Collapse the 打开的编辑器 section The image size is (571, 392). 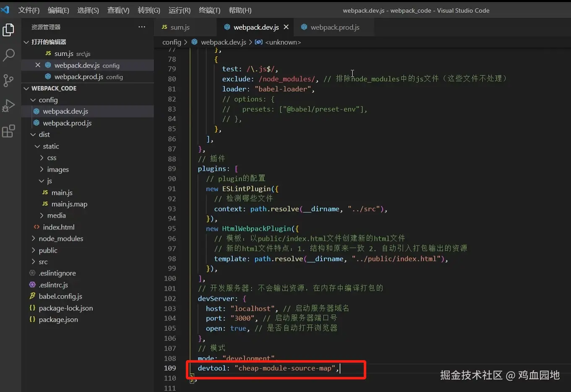point(88,42)
